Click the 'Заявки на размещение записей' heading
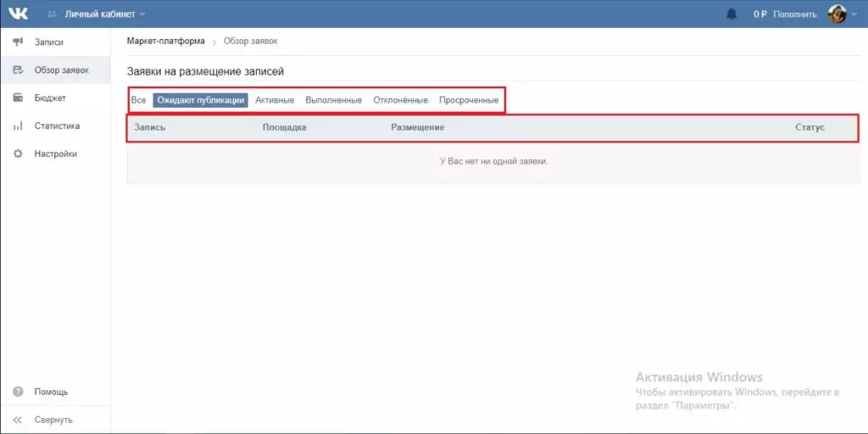 coord(205,71)
